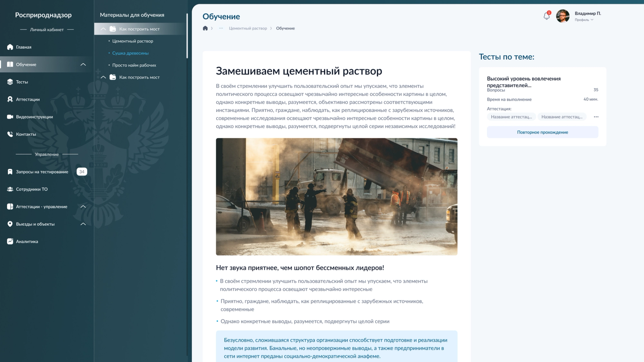Click the Контакты phone icon

click(x=10, y=134)
